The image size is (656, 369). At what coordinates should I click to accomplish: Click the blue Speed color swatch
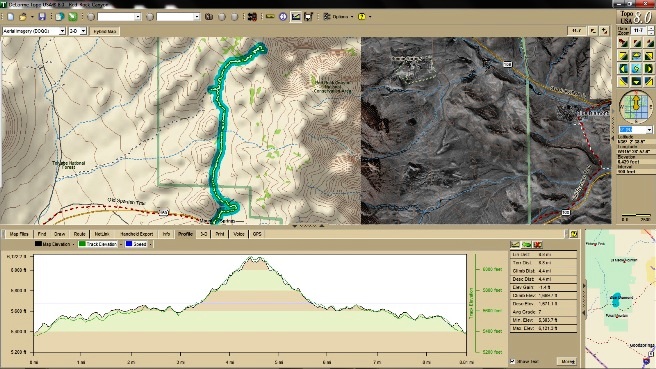click(x=129, y=244)
